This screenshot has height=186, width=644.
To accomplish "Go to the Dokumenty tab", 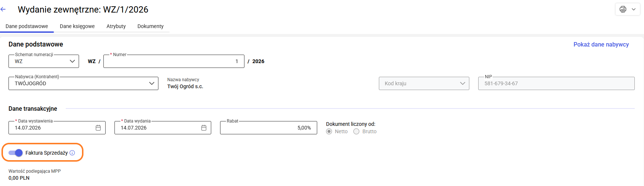I will point(150,26).
